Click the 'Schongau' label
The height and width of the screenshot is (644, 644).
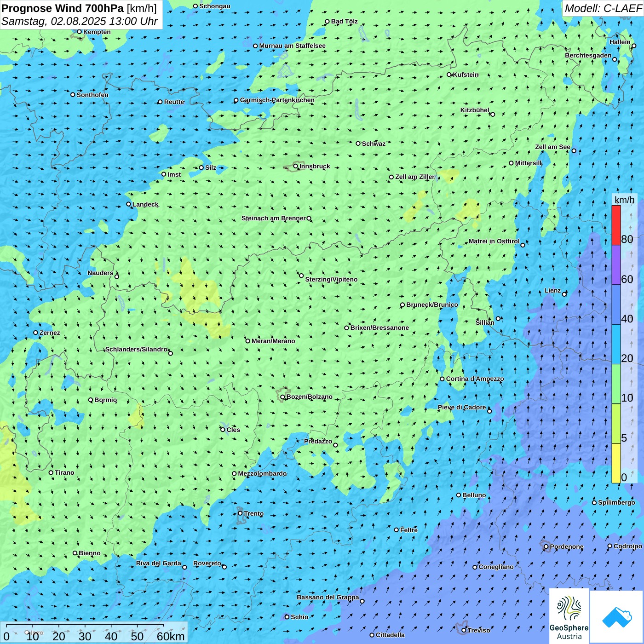pos(215,6)
